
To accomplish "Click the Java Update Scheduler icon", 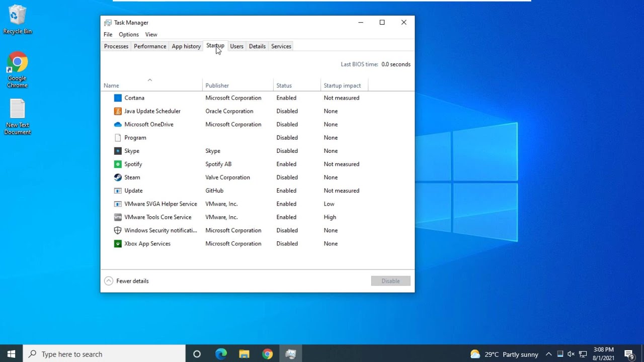I will pos(118,111).
